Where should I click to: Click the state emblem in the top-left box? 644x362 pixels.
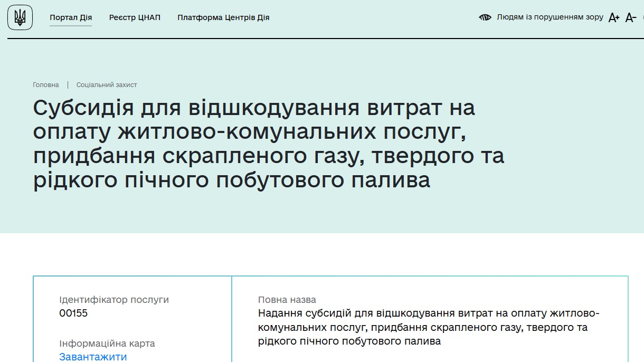coord(20,17)
